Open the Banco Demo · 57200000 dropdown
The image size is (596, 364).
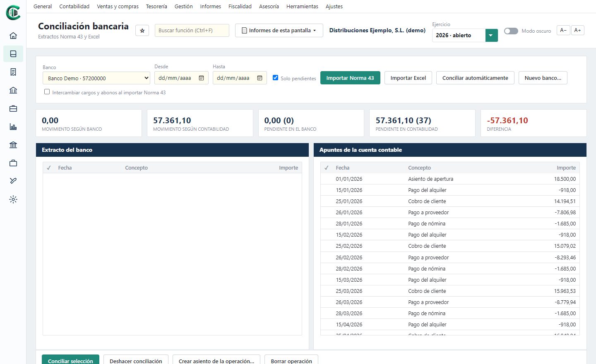click(96, 78)
